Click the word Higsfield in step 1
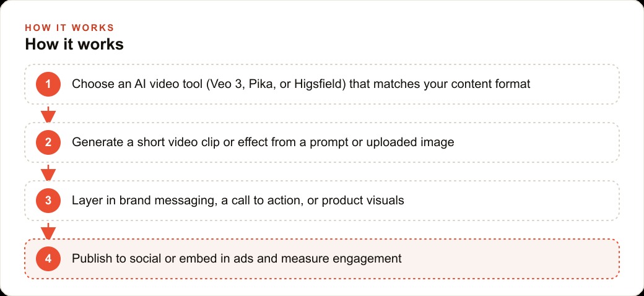 coord(320,84)
